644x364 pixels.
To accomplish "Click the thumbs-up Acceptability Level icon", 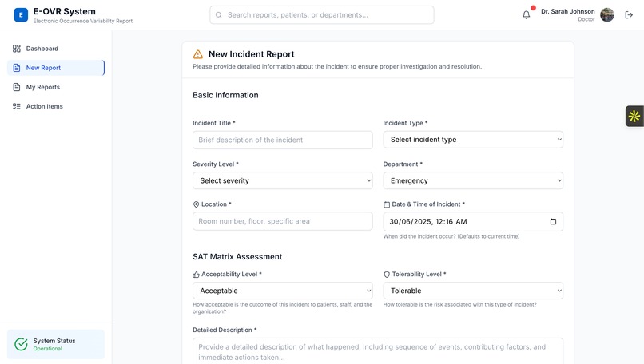I will tap(196, 275).
